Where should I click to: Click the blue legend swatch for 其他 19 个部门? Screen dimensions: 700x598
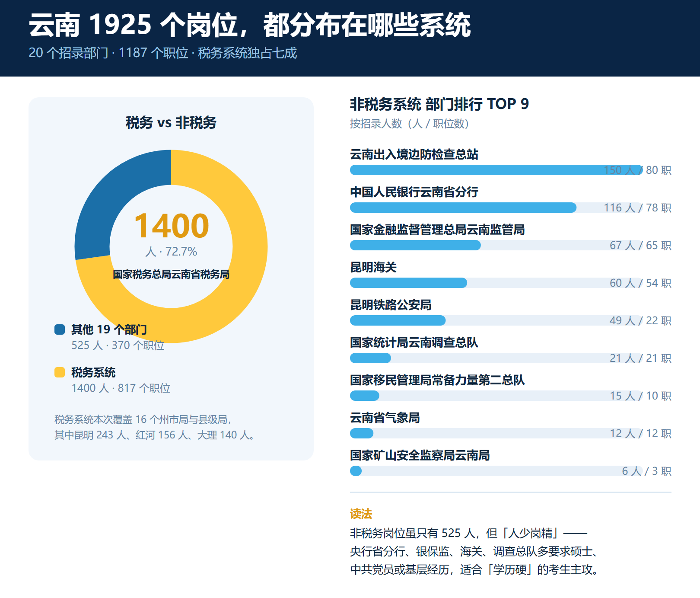click(60, 329)
